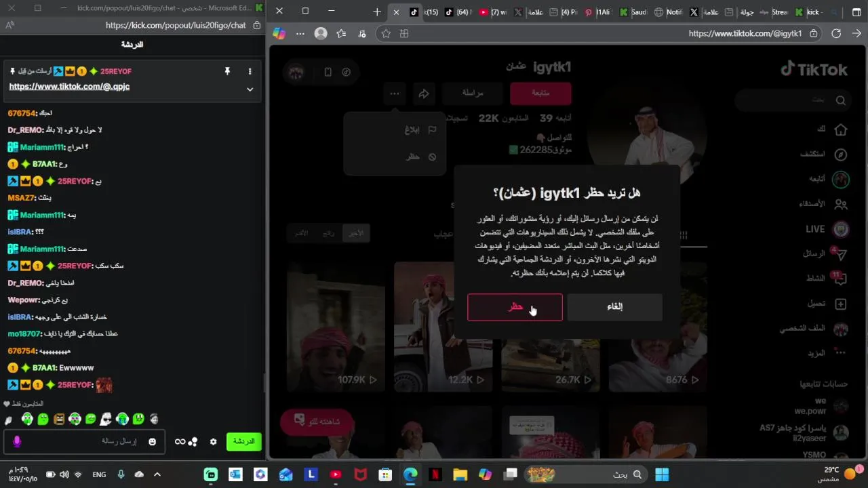Open Netflix from the taskbar
868x488 pixels.
(x=435, y=474)
